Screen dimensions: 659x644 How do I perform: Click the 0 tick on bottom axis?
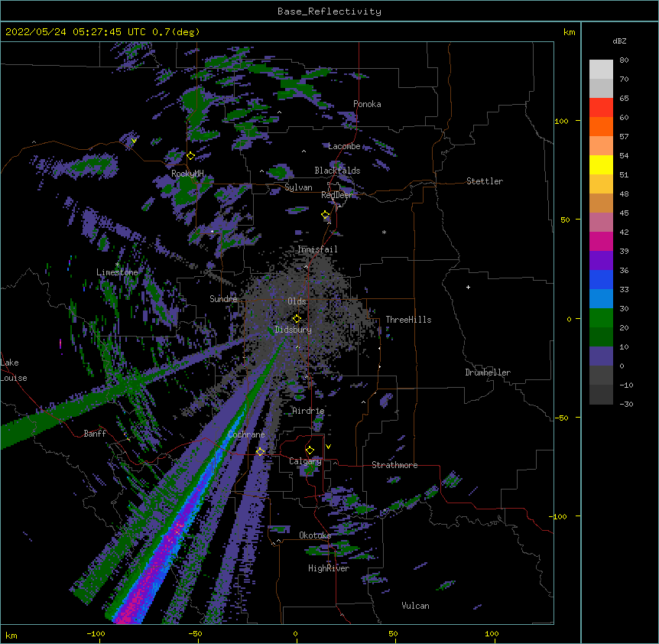click(x=295, y=633)
